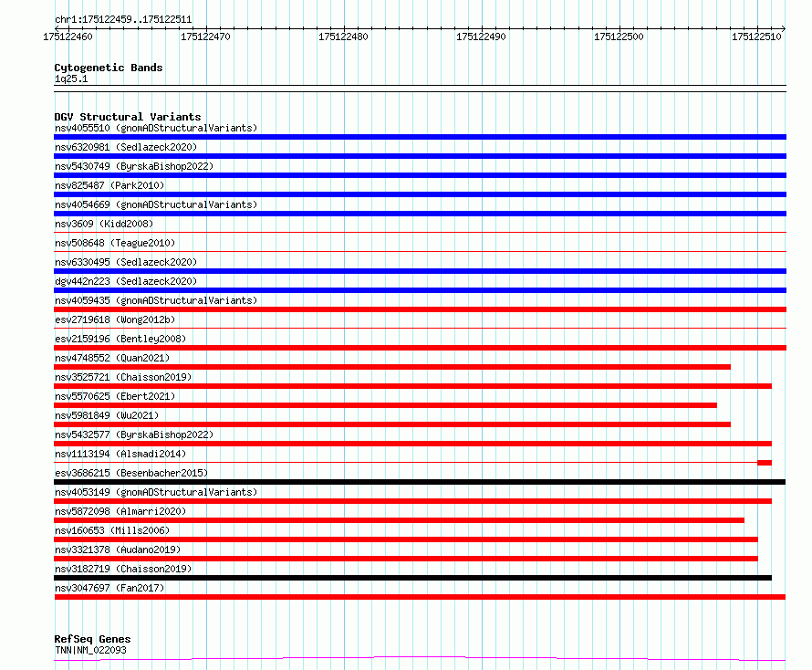
Task: Select the red bar under nsv3047697 (Fan2017)
Action: [420, 597]
